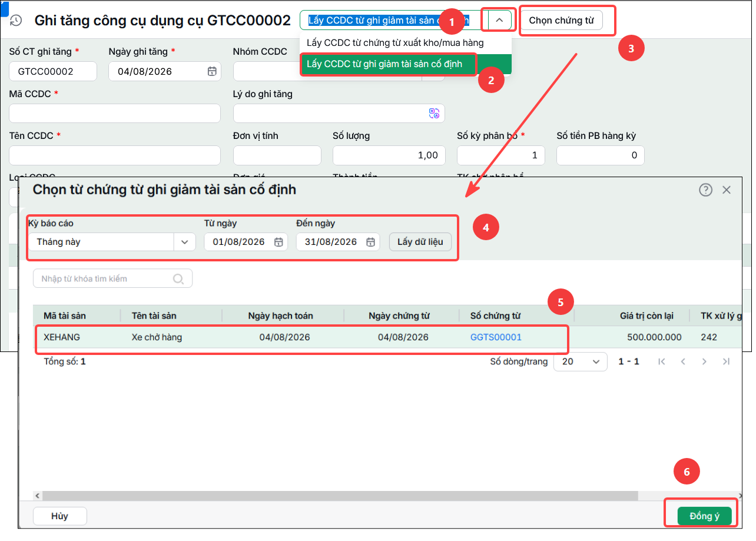Click the Mã tài sản column header
Screen dimensions: 756x541
click(x=77, y=316)
